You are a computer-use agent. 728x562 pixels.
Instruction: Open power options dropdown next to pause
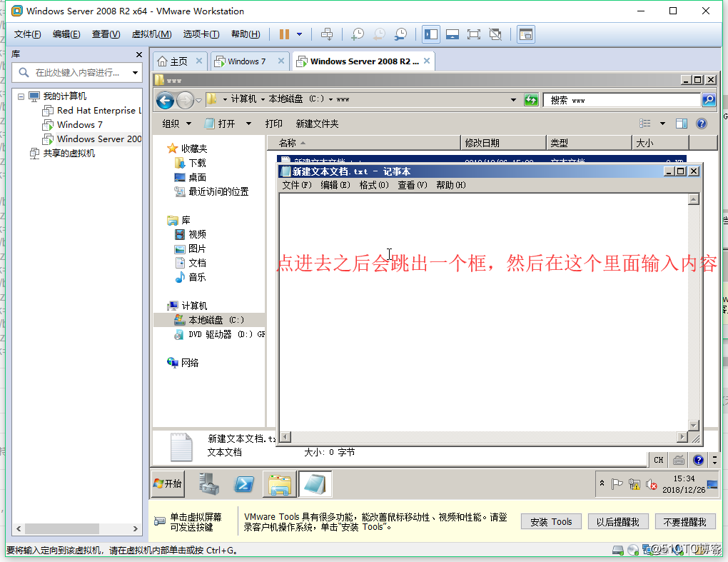(300, 34)
